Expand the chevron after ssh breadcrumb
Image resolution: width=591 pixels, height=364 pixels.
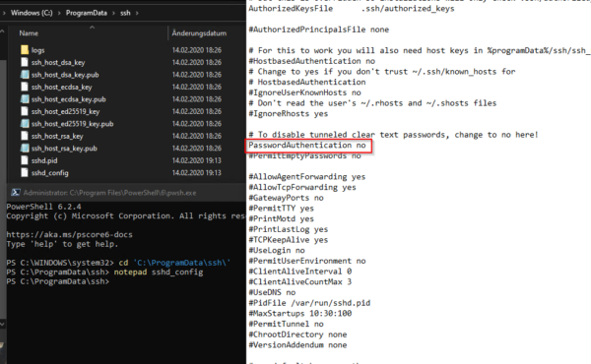(x=137, y=13)
